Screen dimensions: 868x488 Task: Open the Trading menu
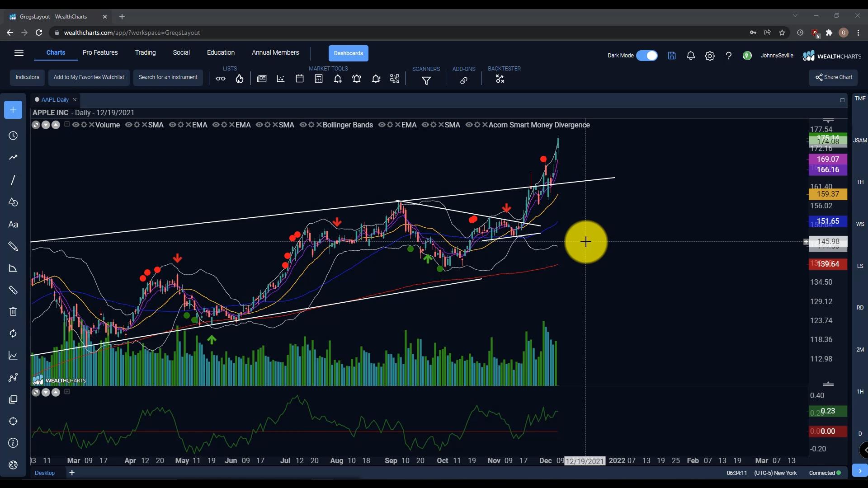coord(145,52)
